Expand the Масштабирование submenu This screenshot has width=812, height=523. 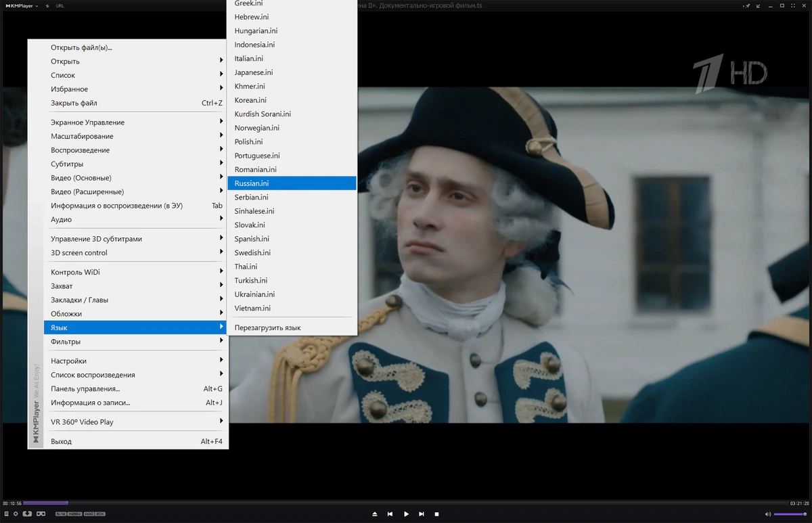pyautogui.click(x=136, y=136)
